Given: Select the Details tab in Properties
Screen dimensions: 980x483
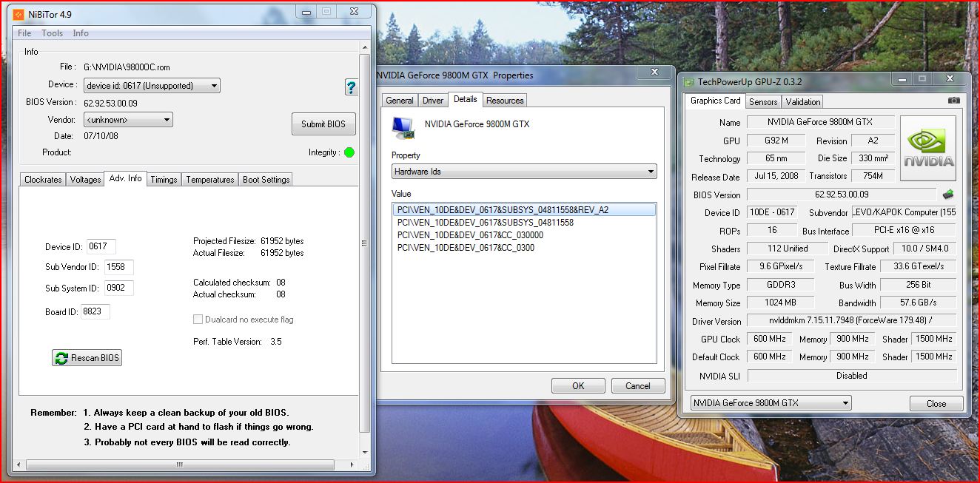Looking at the screenshot, I should [466, 99].
